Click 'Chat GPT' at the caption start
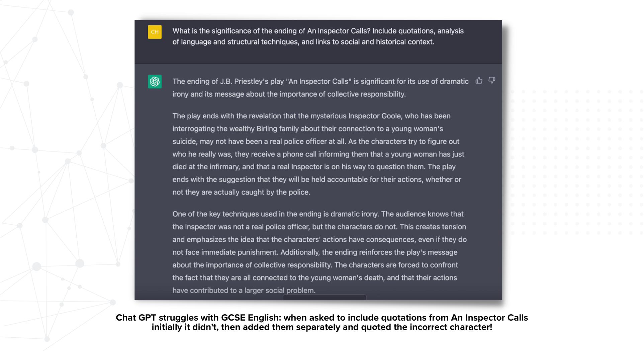644x351 pixels. pos(136,318)
